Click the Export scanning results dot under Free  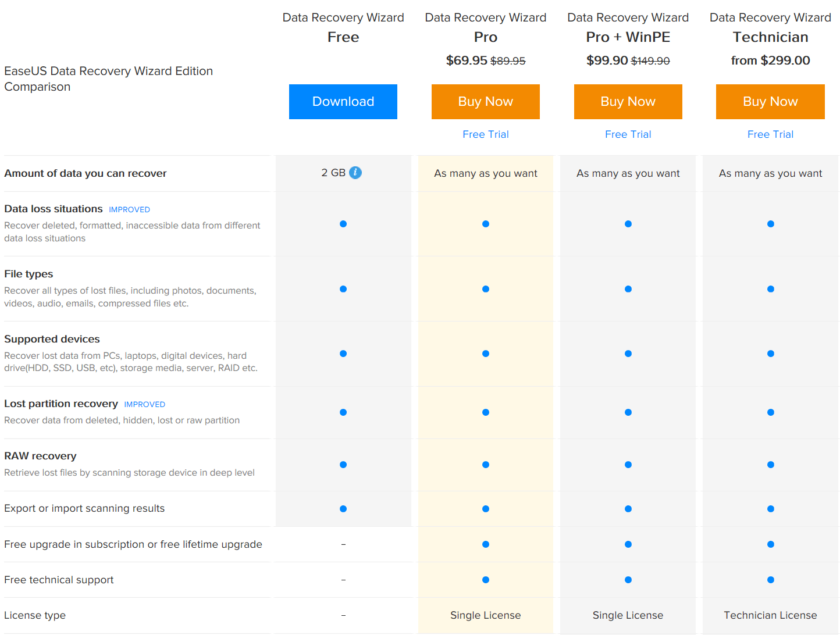pyautogui.click(x=343, y=508)
